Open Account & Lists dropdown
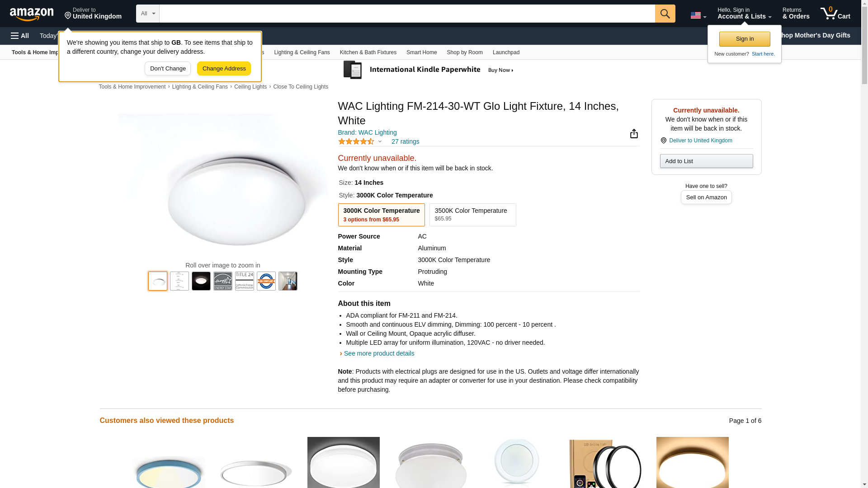 [744, 14]
